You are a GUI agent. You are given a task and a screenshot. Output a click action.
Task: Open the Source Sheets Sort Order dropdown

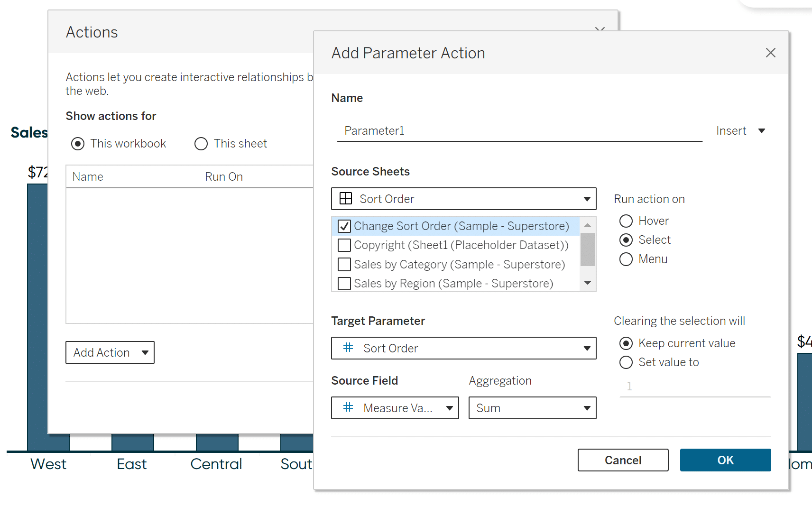(x=463, y=199)
